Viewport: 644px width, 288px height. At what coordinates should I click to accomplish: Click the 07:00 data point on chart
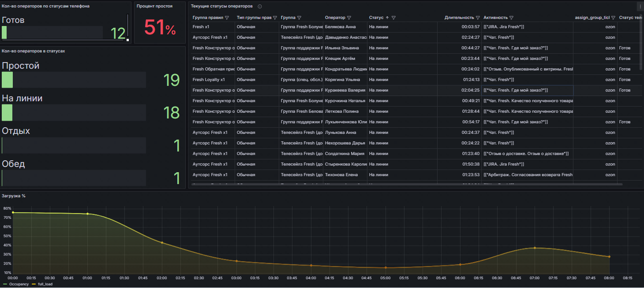535,248
